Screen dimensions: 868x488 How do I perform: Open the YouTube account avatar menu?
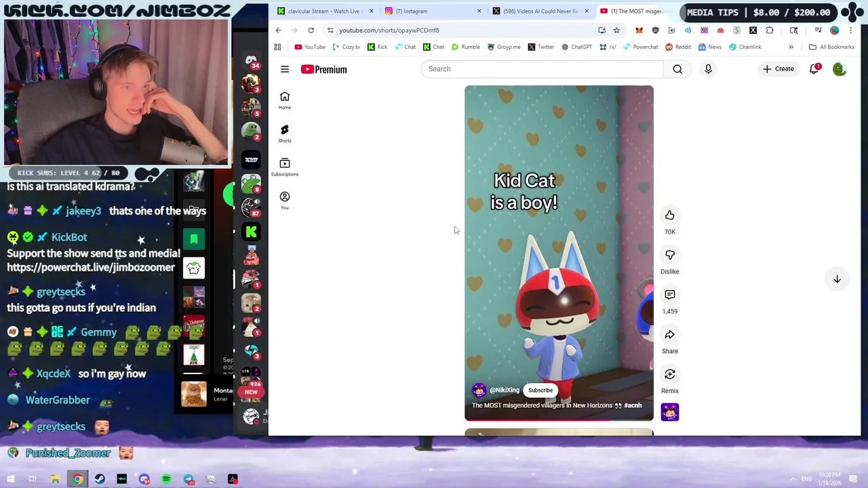pyautogui.click(x=840, y=68)
